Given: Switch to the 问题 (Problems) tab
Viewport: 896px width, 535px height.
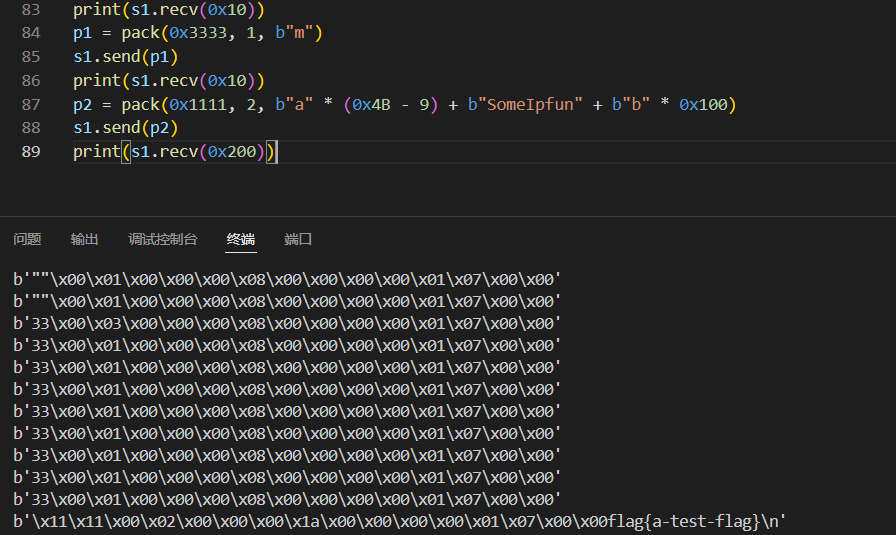Looking at the screenshot, I should point(27,240).
